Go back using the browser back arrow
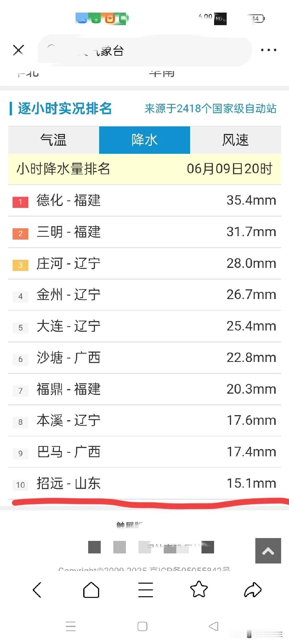Screen dimensions: 289x644 coord(37,590)
